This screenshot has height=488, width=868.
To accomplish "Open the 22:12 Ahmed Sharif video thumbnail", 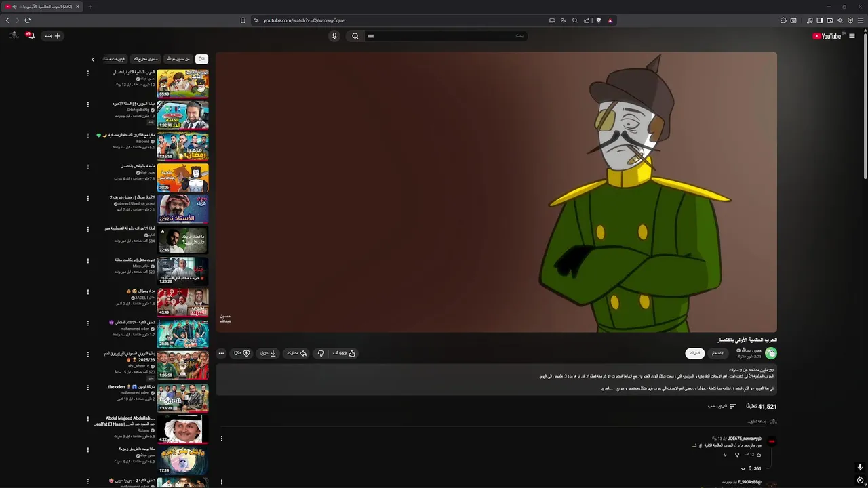I will click(x=183, y=208).
